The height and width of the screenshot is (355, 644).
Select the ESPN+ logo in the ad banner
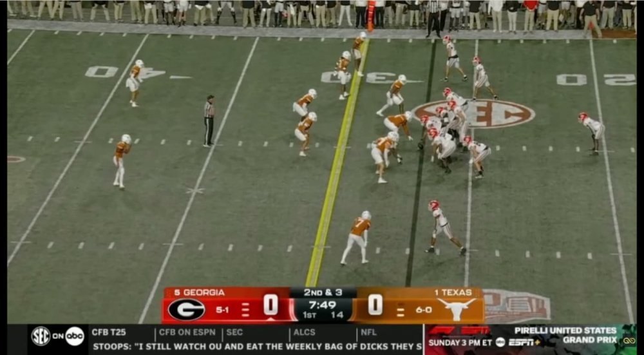tap(524, 342)
